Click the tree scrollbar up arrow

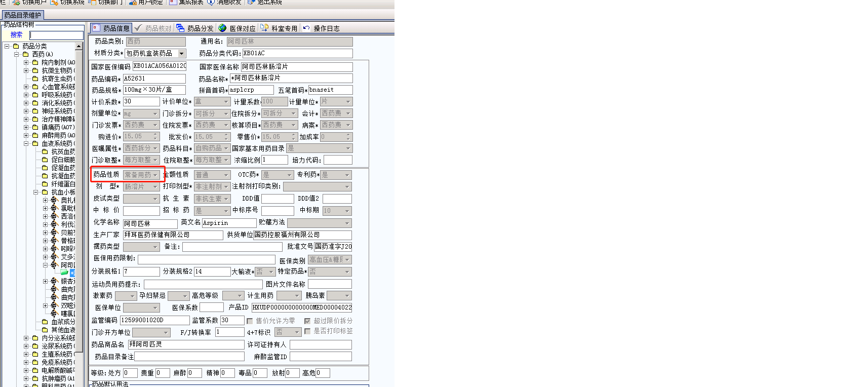click(x=79, y=46)
